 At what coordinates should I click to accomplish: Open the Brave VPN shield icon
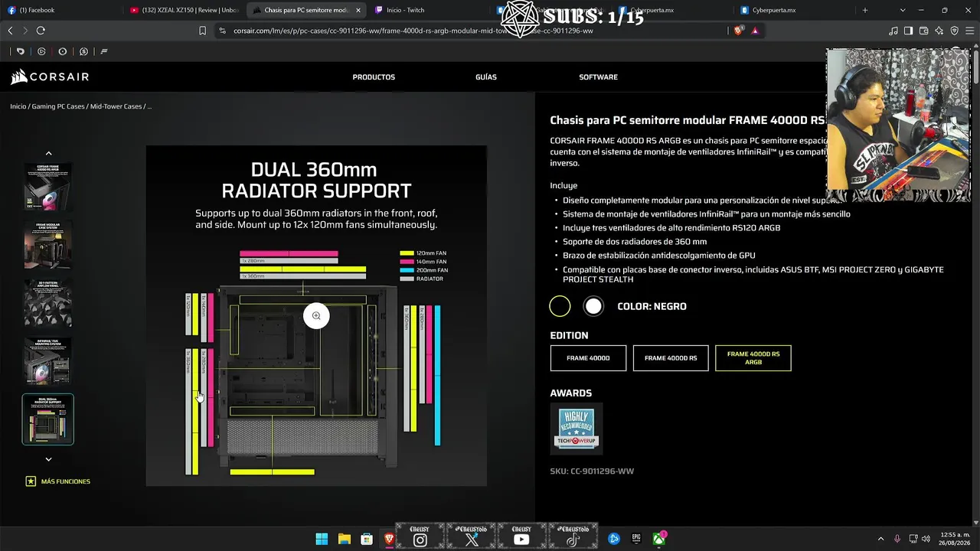954,31
